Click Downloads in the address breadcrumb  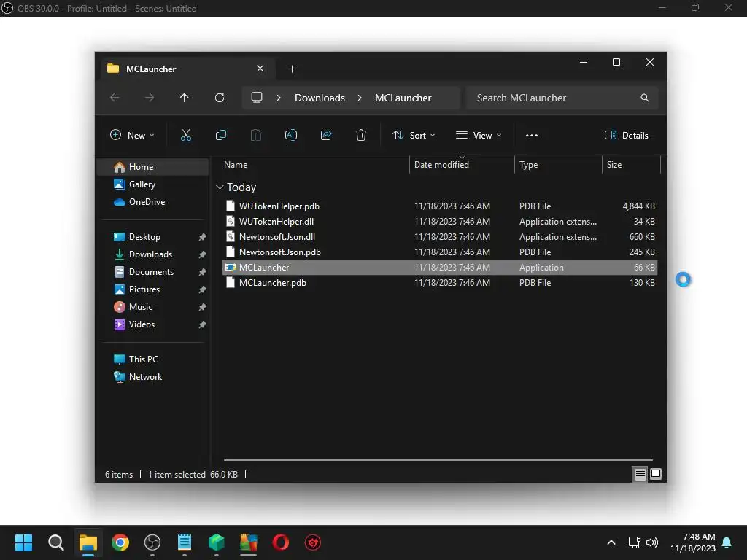pos(320,98)
